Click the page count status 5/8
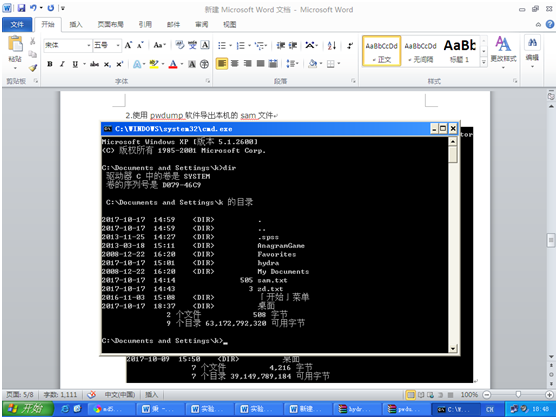Screen dimensions: 558x419 click(x=20, y=394)
